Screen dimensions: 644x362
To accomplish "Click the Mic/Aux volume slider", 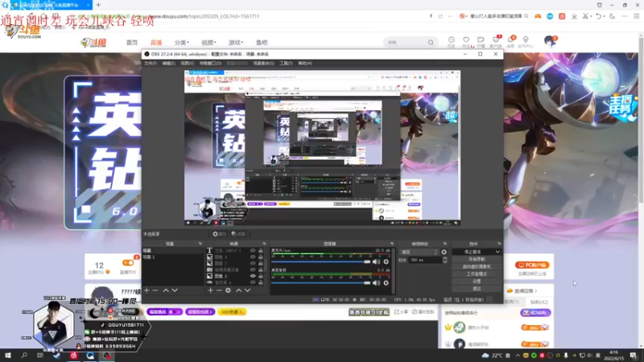I will pyautogui.click(x=320, y=261).
